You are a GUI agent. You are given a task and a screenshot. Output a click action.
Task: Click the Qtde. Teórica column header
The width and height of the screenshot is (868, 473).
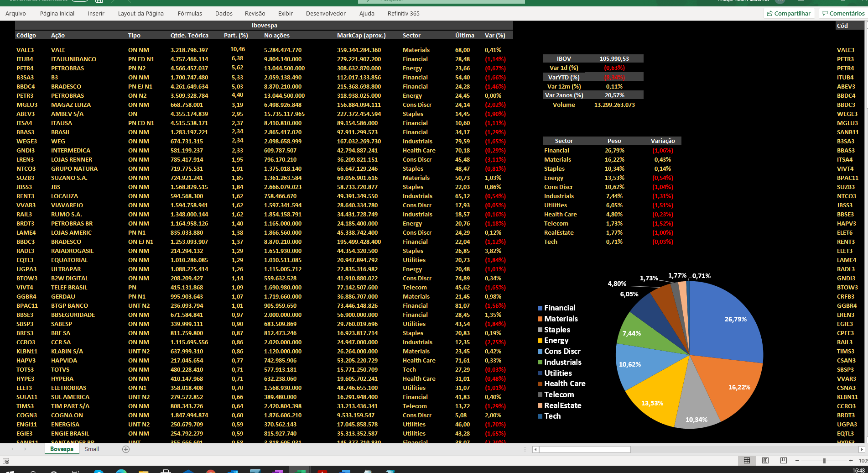[x=189, y=35]
